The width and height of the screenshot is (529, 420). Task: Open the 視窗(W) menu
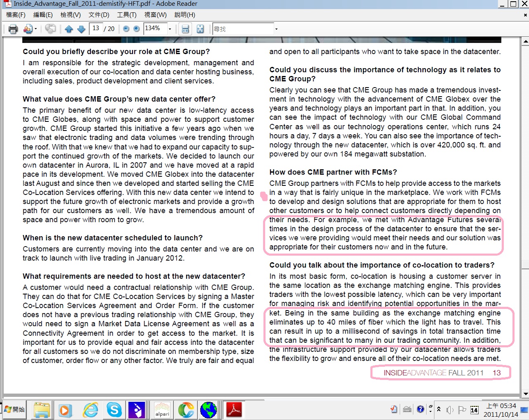155,15
